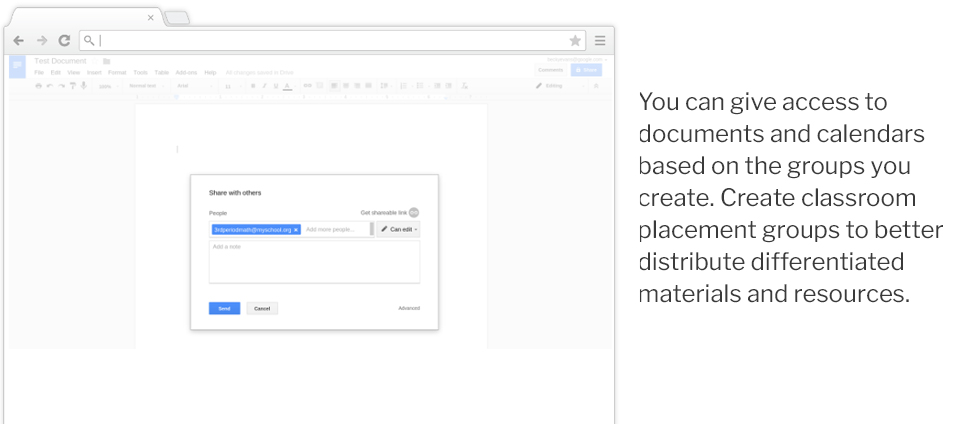Open the File menu

tap(39, 73)
